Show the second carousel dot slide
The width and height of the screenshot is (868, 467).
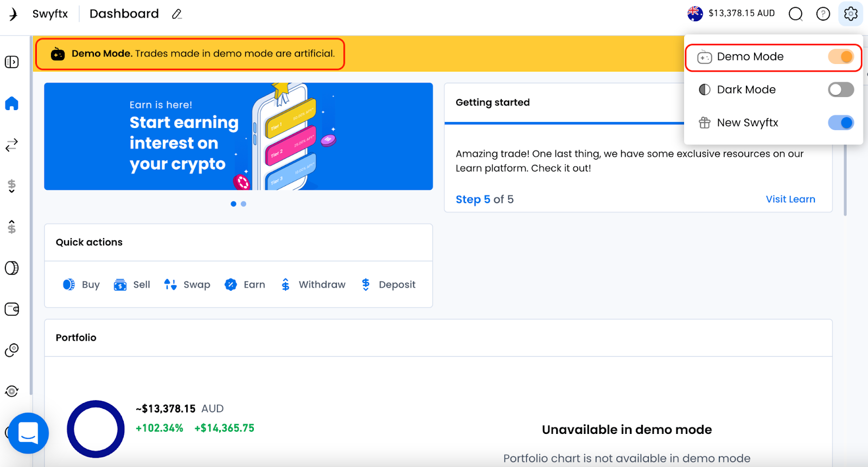(x=244, y=204)
